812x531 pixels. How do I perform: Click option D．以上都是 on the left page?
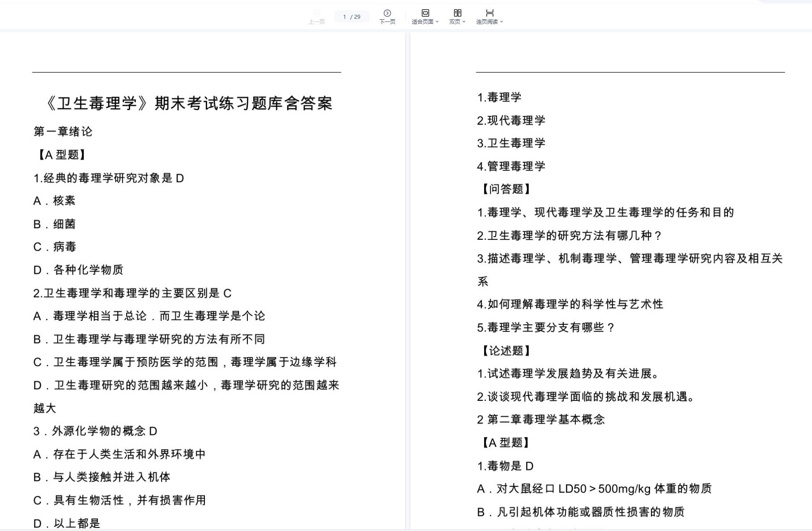67,523
